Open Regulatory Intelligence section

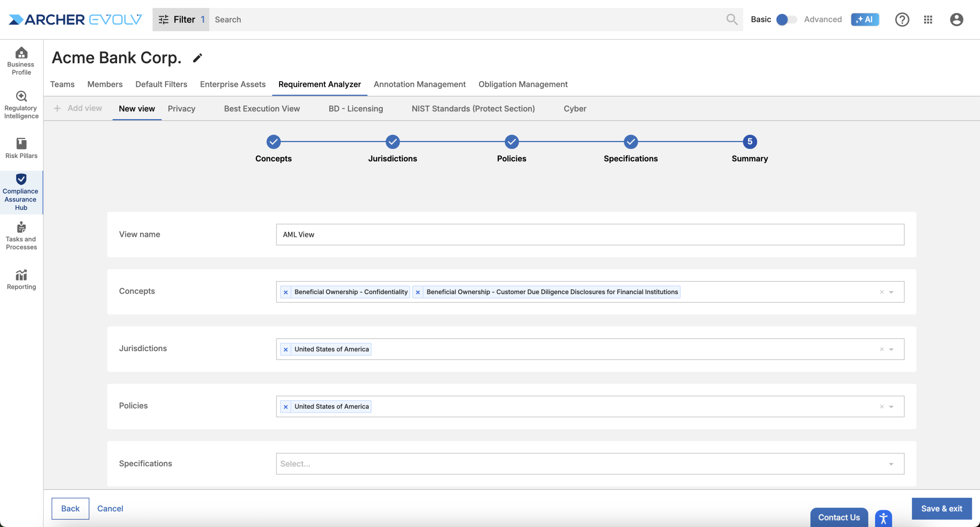click(x=21, y=105)
